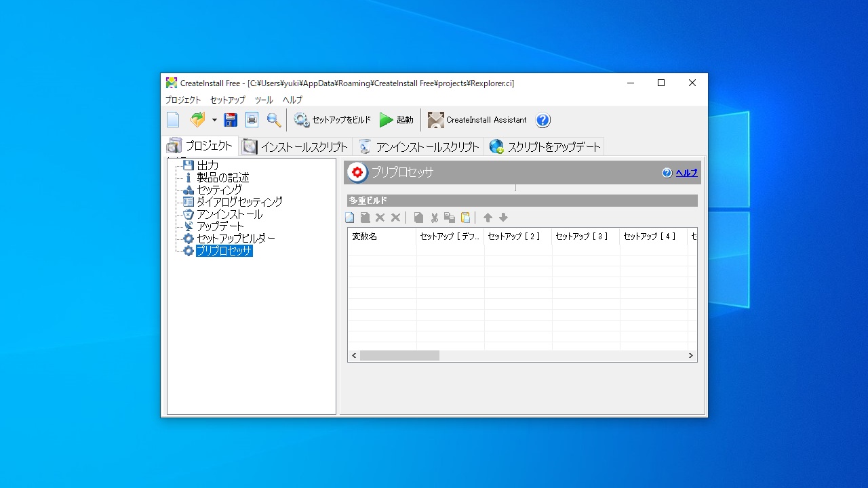The width and height of the screenshot is (868, 488).
Task: Click the move up arrow icon
Action: (488, 218)
